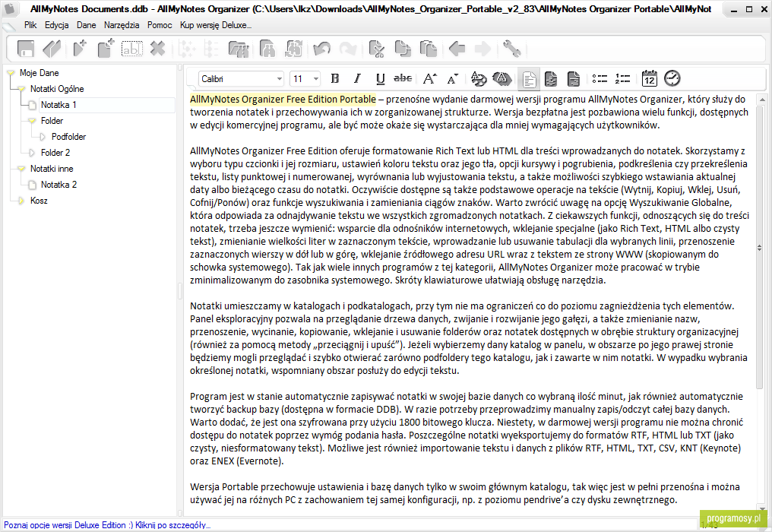This screenshot has height=532, width=772.
Task: Open the Narzędzia menu
Action: [122, 25]
